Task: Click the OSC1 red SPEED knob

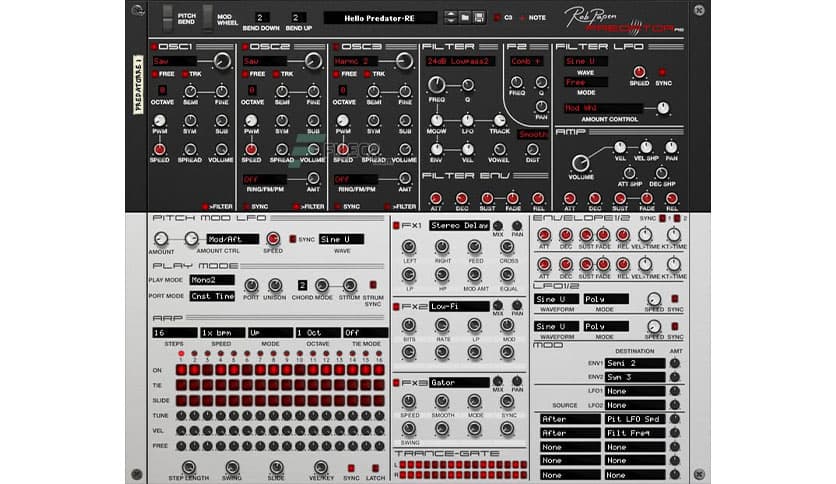Action: [159, 150]
